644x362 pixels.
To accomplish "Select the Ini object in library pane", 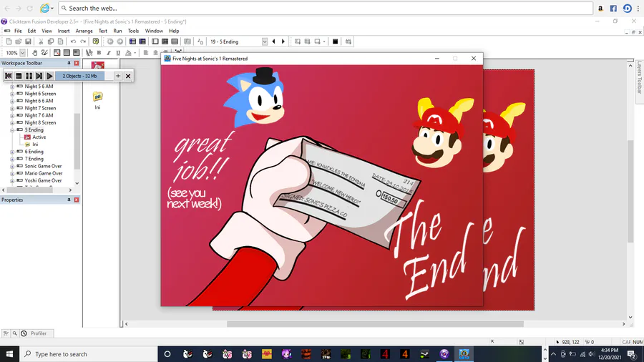I will click(x=97, y=101).
